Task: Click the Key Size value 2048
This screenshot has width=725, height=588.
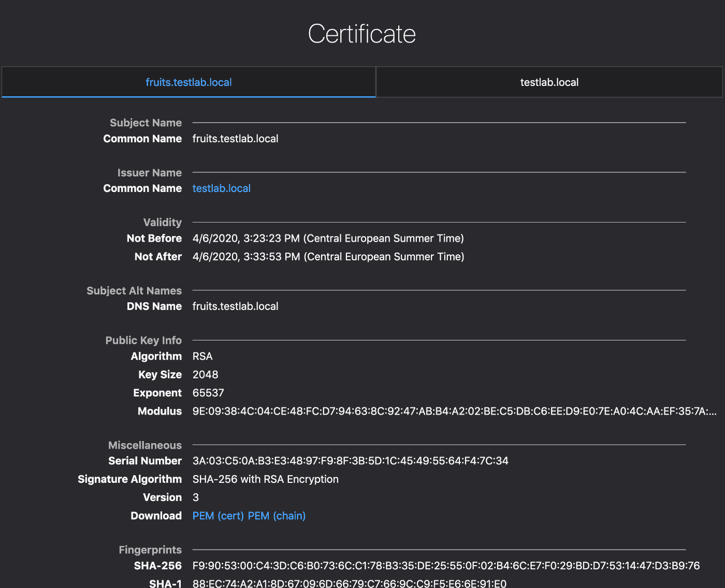Action: tap(205, 375)
